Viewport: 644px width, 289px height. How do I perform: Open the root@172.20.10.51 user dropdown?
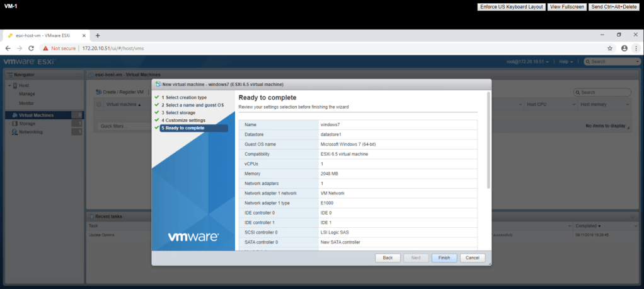(527, 62)
